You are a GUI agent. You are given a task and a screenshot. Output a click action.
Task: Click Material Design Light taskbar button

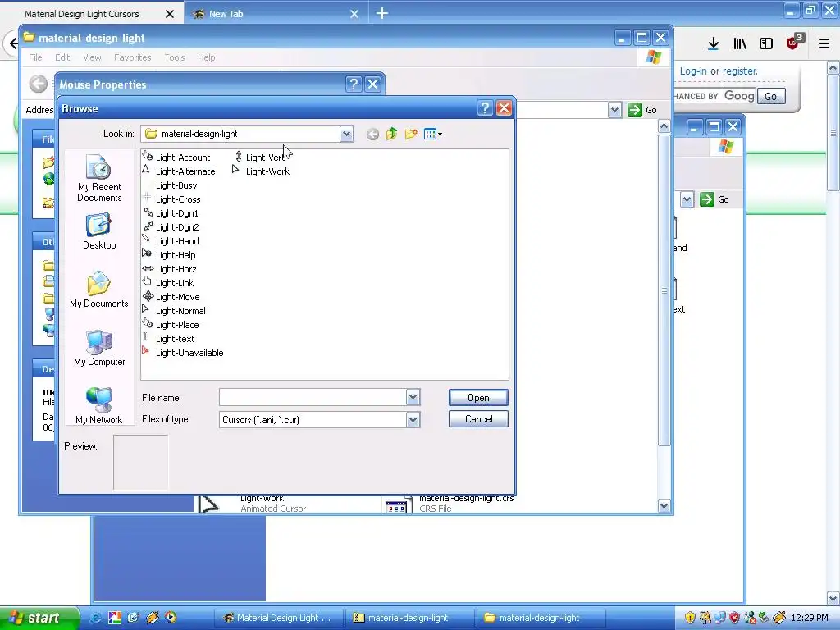pos(279,618)
